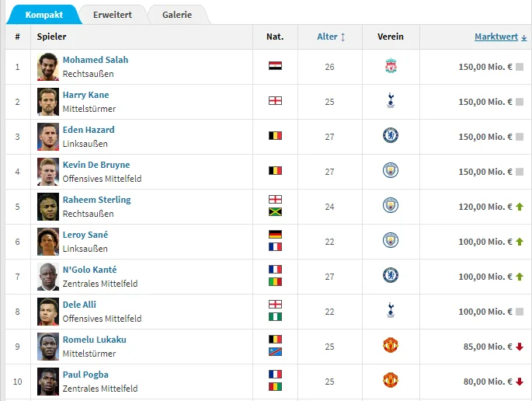Click Dele Alli's portrait thumbnail
This screenshot has height=401, width=532.
(x=48, y=311)
